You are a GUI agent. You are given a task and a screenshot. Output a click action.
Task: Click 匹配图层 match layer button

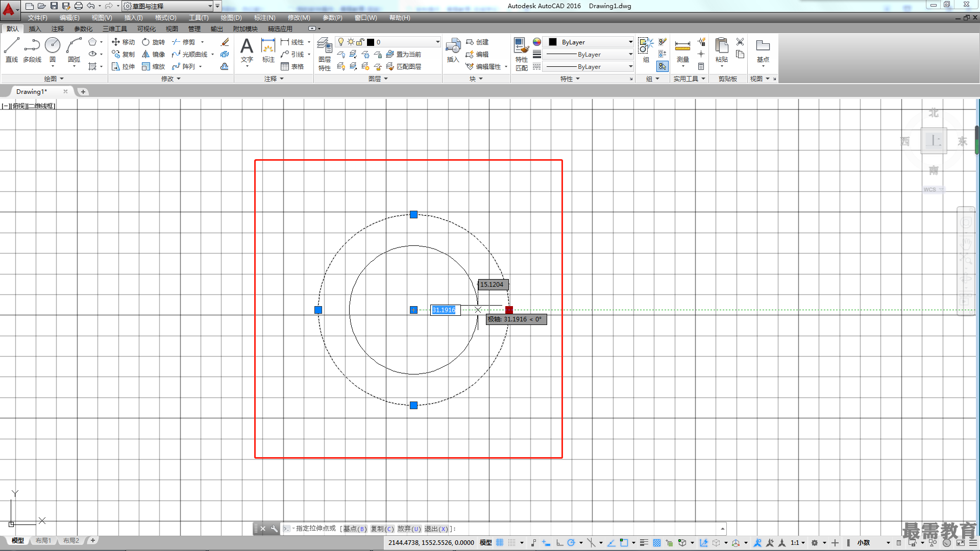404,66
